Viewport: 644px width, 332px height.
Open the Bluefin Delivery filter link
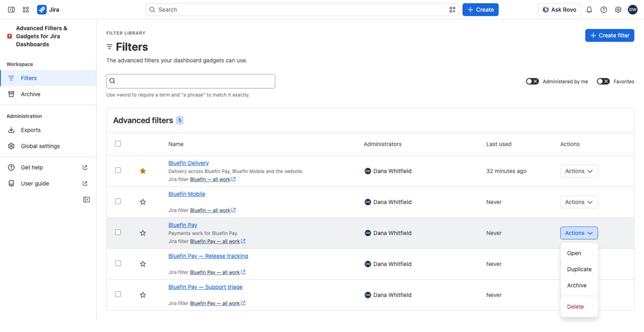[x=188, y=163]
